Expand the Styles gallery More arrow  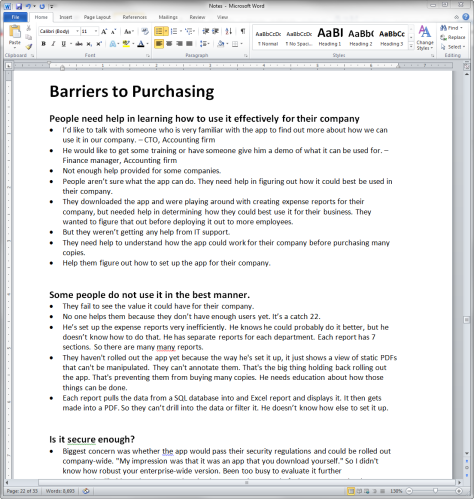(411, 46)
